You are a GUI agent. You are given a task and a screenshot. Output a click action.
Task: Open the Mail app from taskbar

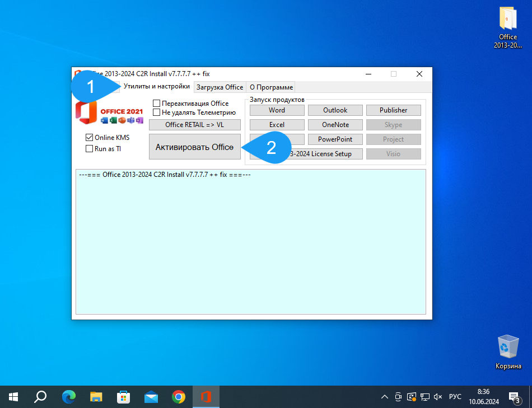151,397
